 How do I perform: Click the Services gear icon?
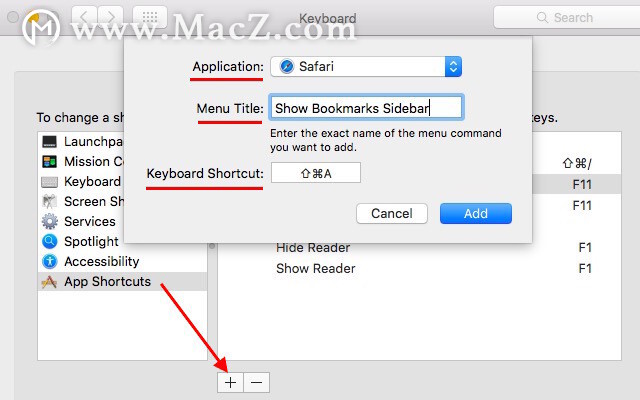49,222
